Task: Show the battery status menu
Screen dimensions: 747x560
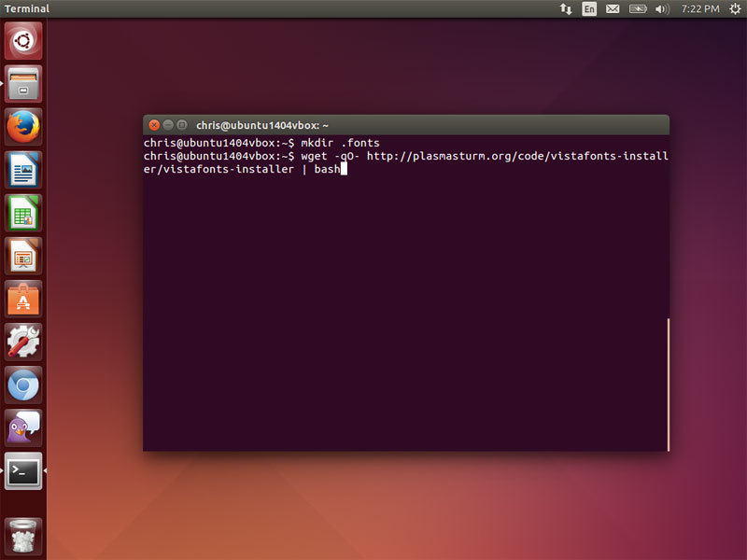Action: click(639, 8)
